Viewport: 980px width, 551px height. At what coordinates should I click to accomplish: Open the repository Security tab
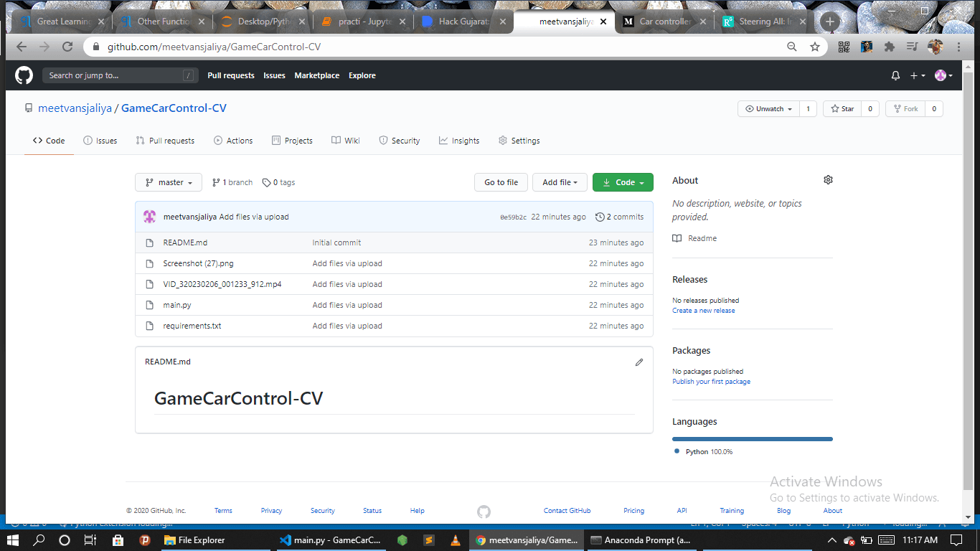click(400, 141)
